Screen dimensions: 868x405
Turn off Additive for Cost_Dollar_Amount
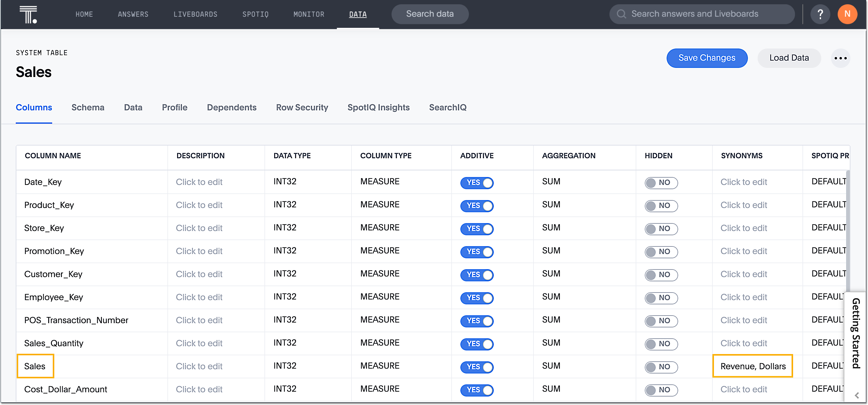476,390
